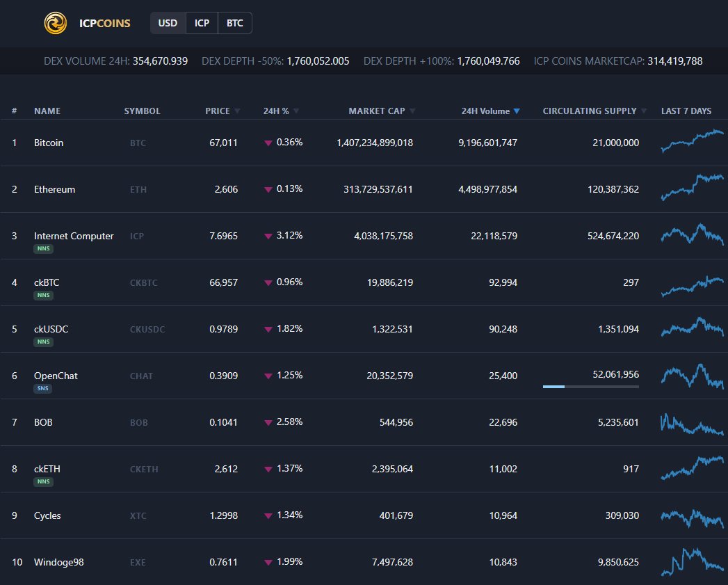This screenshot has height=585, width=728.
Task: Open Windoge98 7-day sparkline chart
Action: coord(692,562)
